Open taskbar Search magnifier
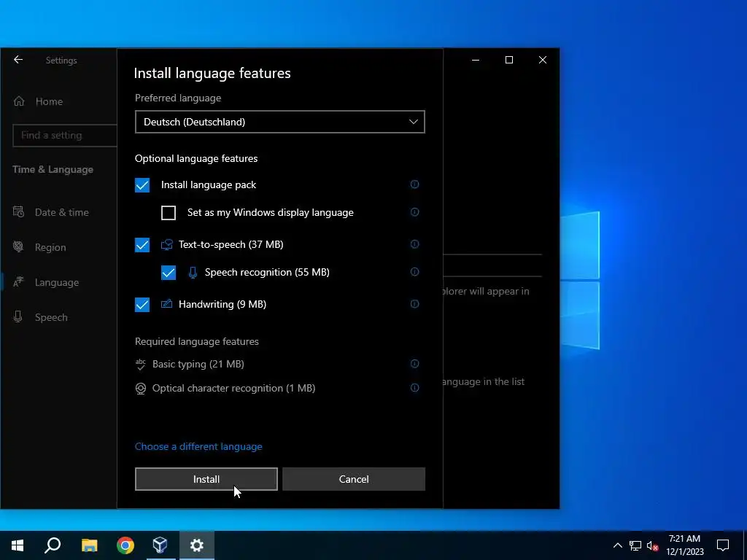747x560 pixels. pos(53,545)
